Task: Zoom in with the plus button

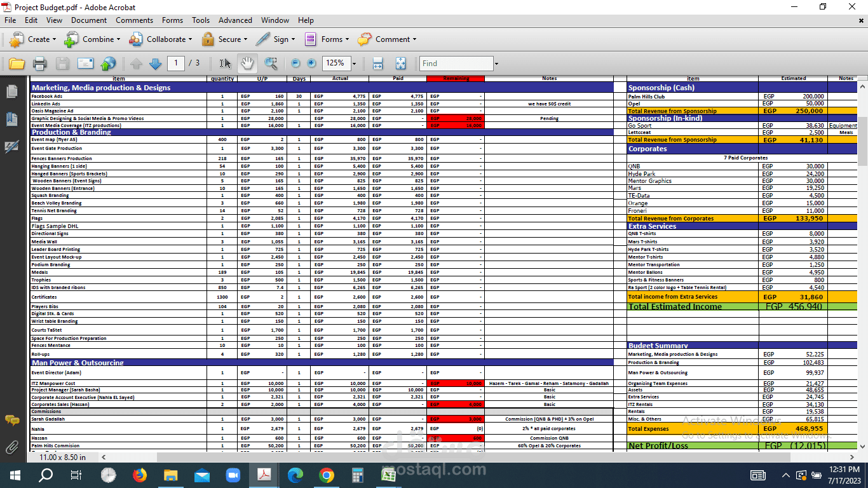Action: [x=311, y=64]
